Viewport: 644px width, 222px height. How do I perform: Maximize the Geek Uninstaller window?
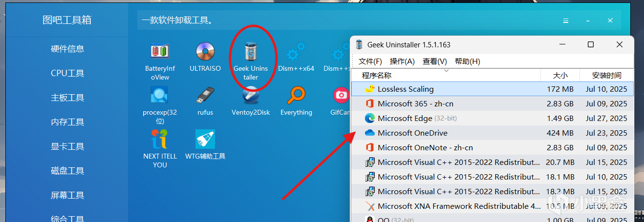pyautogui.click(x=591, y=44)
